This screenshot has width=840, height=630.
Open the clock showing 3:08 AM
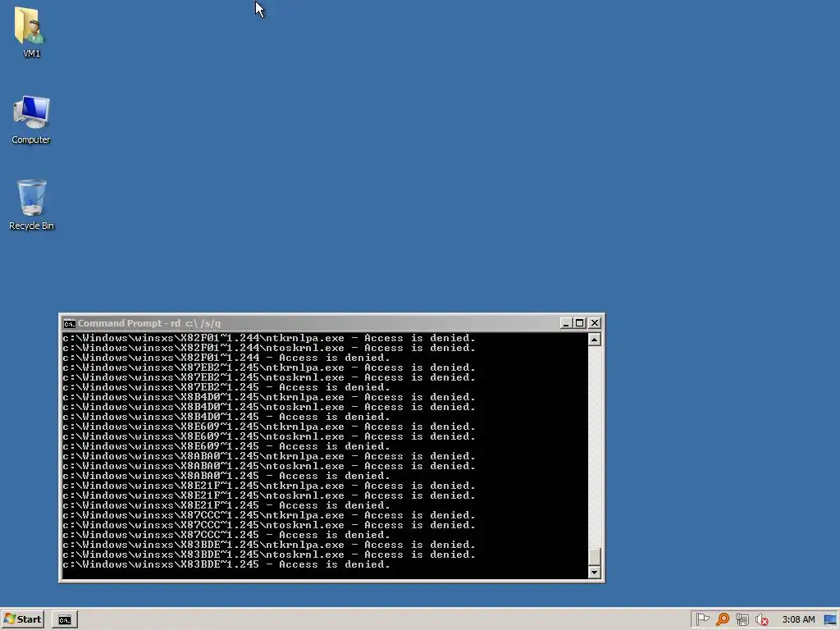click(798, 619)
